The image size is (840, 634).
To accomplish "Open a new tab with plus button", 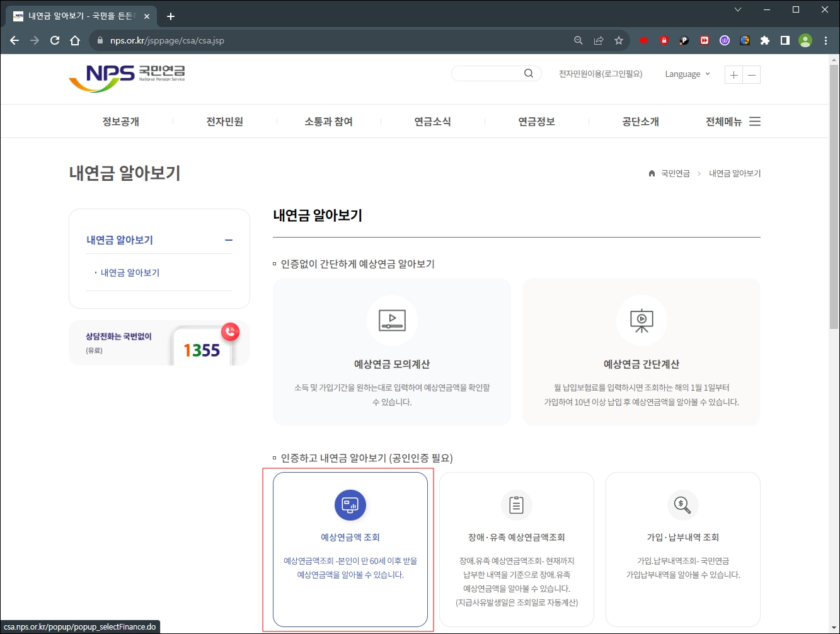I will tap(171, 16).
